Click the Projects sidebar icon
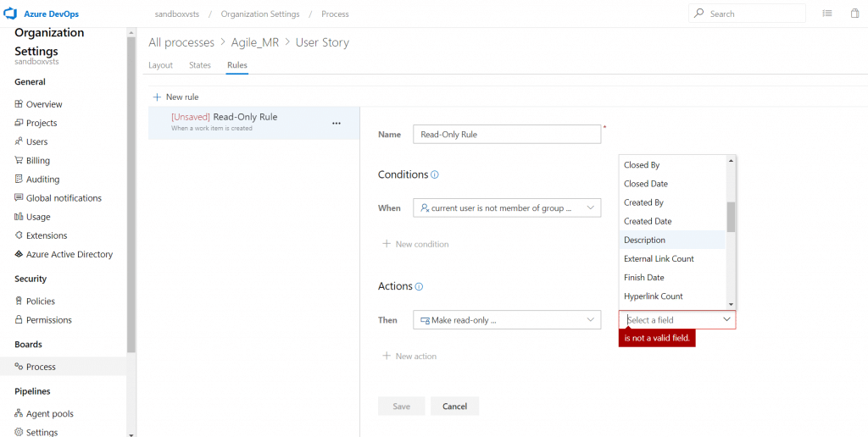868x437 pixels. (19, 123)
